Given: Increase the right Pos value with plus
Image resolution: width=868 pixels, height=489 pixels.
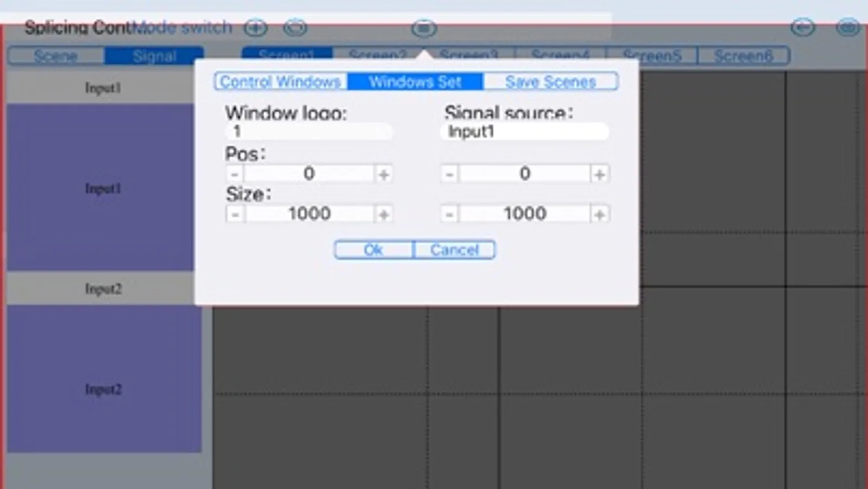Looking at the screenshot, I should coord(599,174).
